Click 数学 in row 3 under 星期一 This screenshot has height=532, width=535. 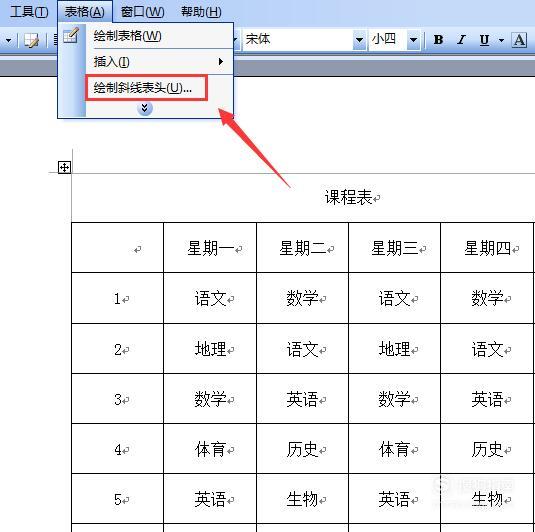pyautogui.click(x=210, y=399)
